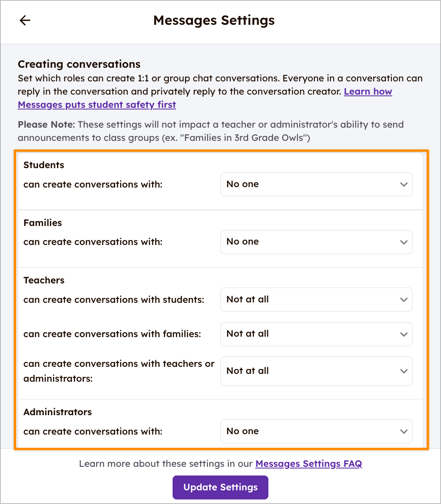
Task: Select the Students section label
Action: [44, 165]
